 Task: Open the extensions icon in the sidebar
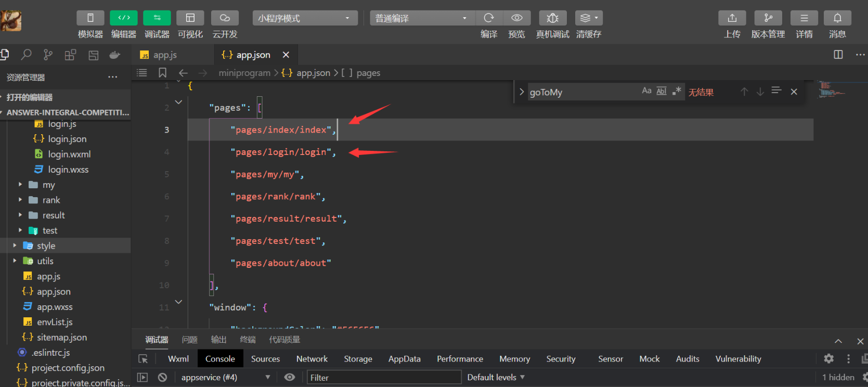(x=70, y=55)
